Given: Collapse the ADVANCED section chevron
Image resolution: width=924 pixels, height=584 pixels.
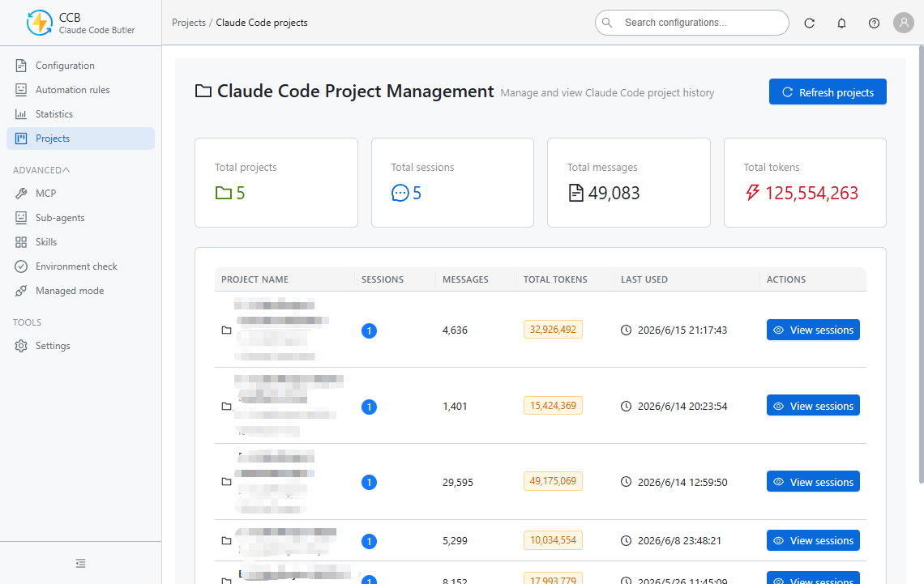Looking at the screenshot, I should (66, 169).
